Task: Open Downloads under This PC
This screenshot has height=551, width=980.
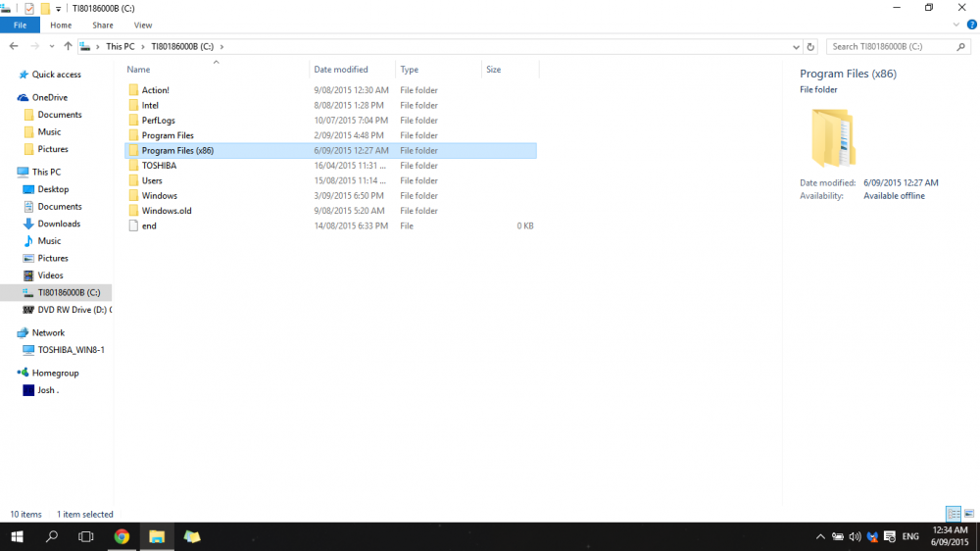Action: [59, 224]
